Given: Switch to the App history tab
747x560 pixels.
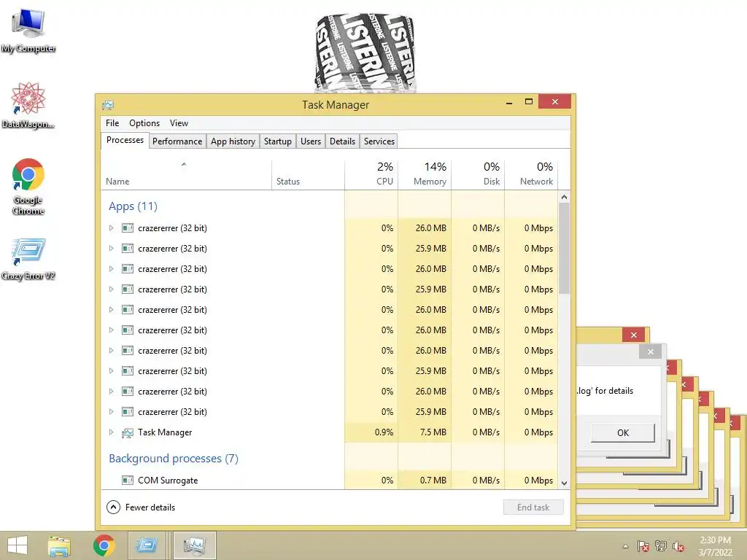Looking at the screenshot, I should tap(233, 141).
